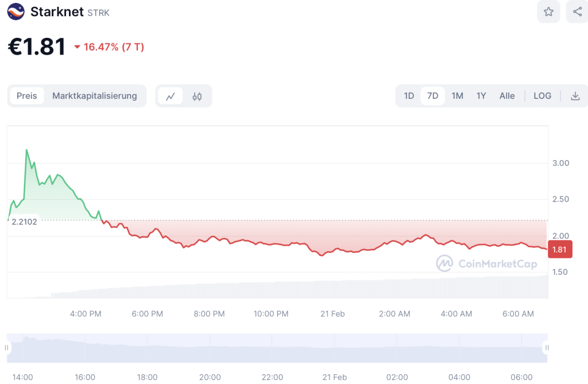Switch to candlestick chart icon
This screenshot has height=384, width=588.
[197, 96]
